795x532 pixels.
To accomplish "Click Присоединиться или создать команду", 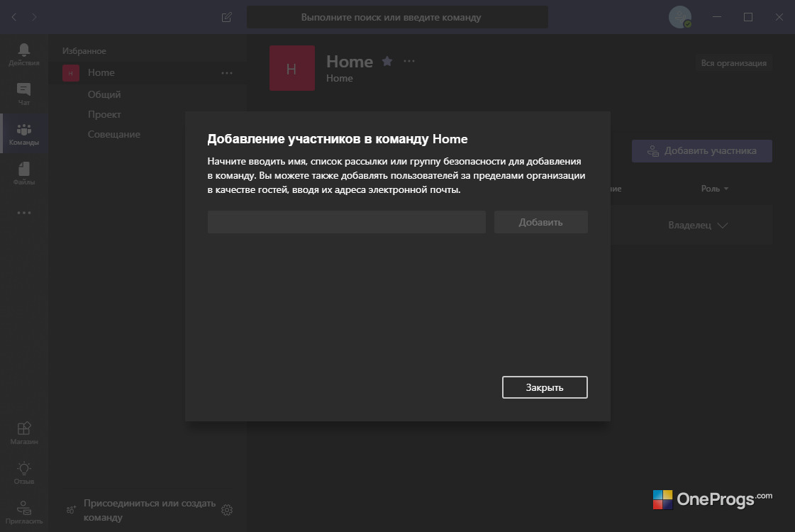I will (x=149, y=510).
